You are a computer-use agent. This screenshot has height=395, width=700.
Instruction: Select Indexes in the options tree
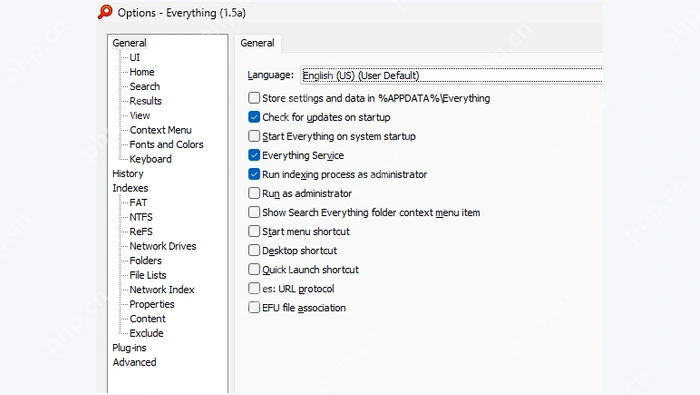130,188
